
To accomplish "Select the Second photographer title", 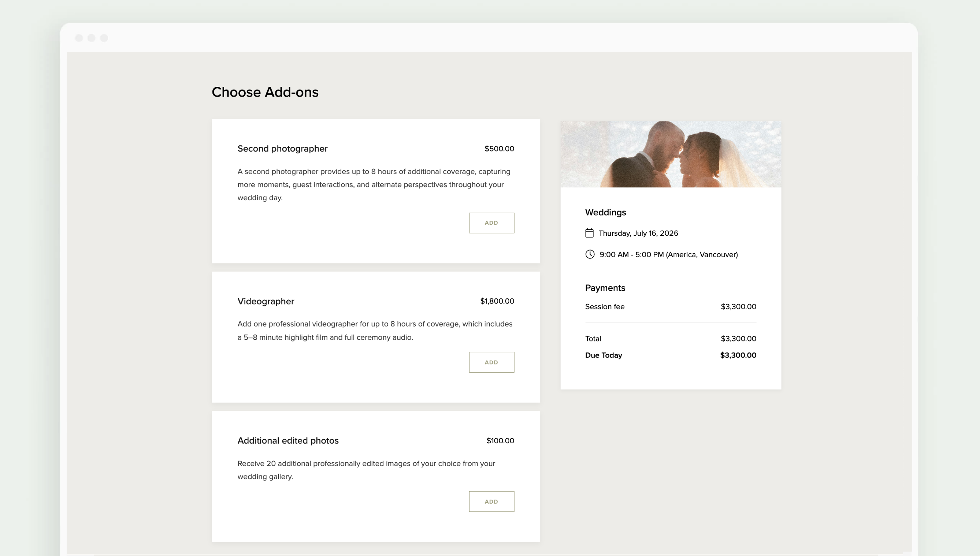I will [x=282, y=149].
